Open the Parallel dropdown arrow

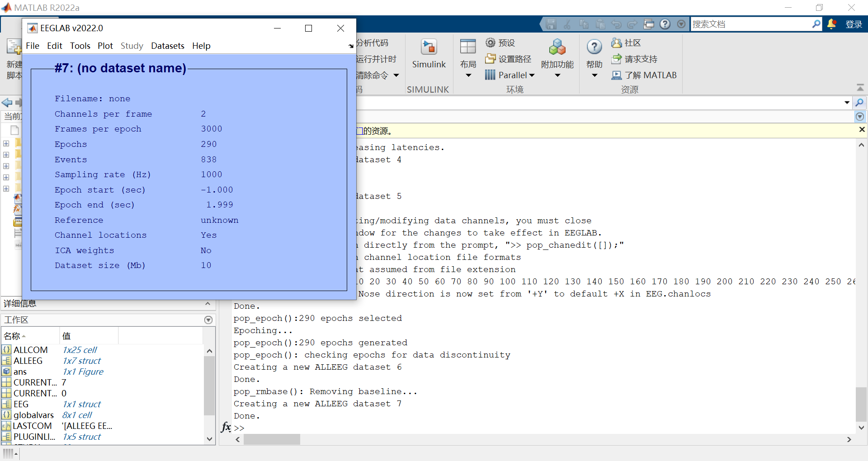pyautogui.click(x=532, y=75)
